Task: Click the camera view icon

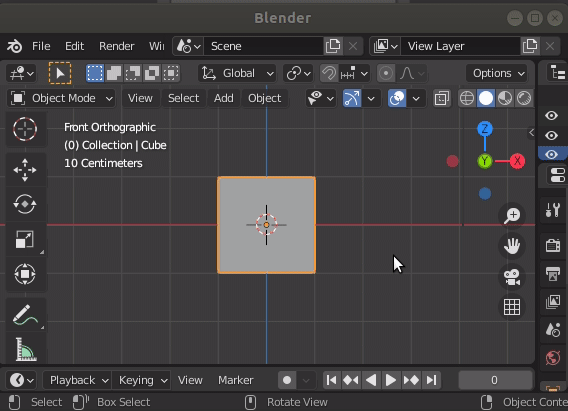Action: coord(512,277)
